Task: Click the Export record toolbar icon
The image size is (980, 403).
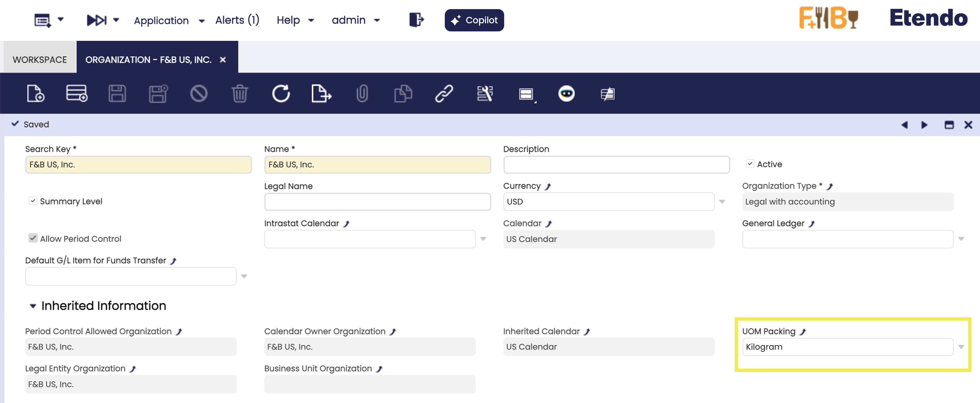Action: click(x=321, y=93)
